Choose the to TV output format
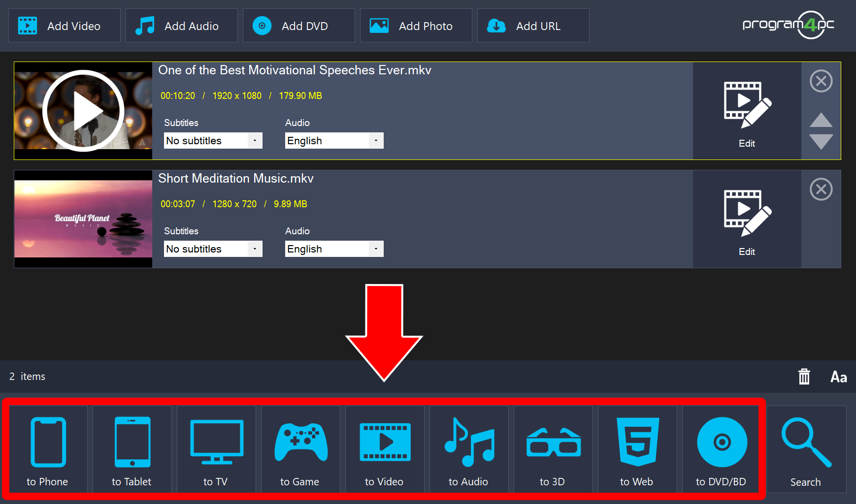The height and width of the screenshot is (504, 856). [216, 449]
